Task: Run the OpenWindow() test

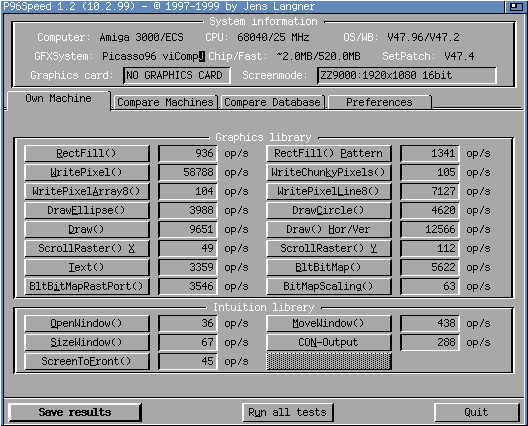Action: click(87, 323)
